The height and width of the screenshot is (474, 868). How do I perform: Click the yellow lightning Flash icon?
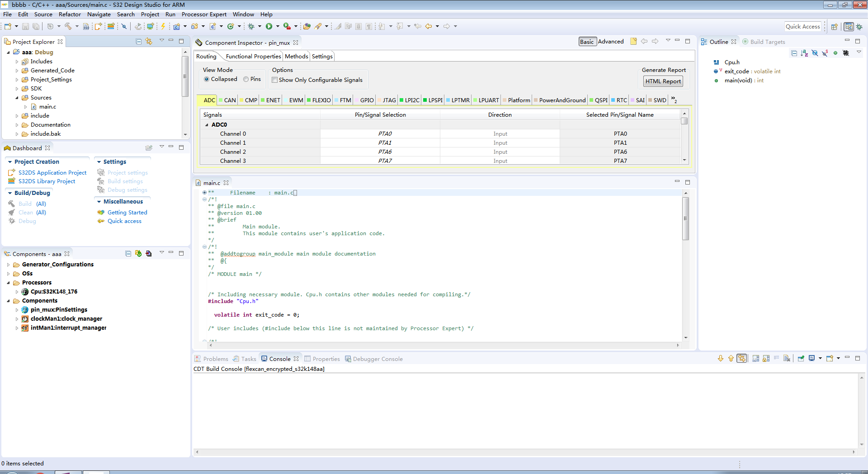[x=163, y=26]
